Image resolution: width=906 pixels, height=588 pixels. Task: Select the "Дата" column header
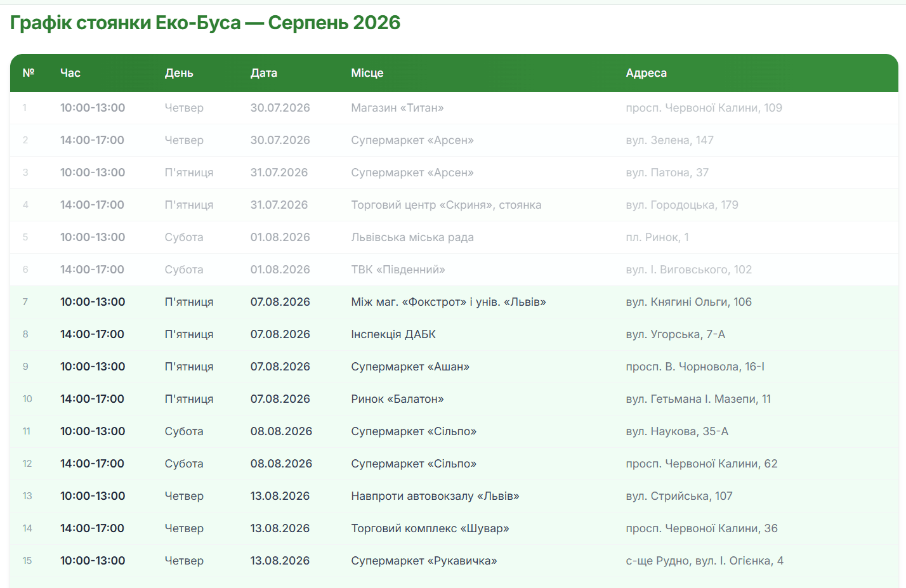coord(264,73)
